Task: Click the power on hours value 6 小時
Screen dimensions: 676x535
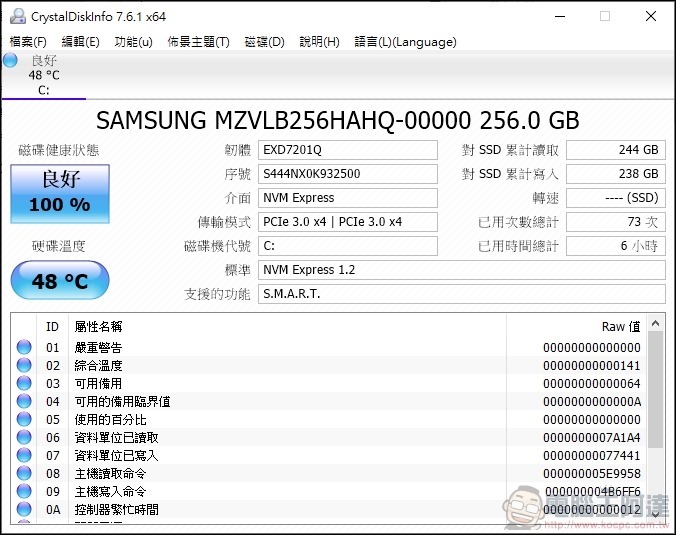Action: click(x=616, y=246)
